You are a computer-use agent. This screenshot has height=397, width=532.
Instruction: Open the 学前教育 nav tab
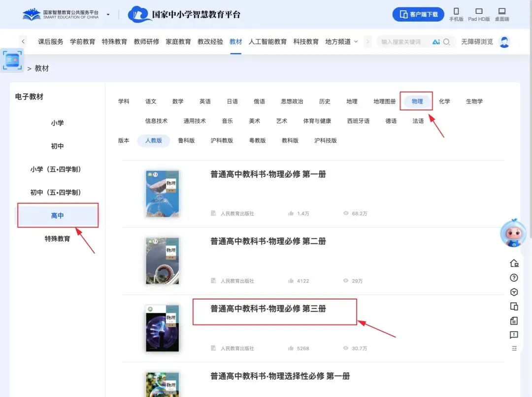tap(82, 42)
